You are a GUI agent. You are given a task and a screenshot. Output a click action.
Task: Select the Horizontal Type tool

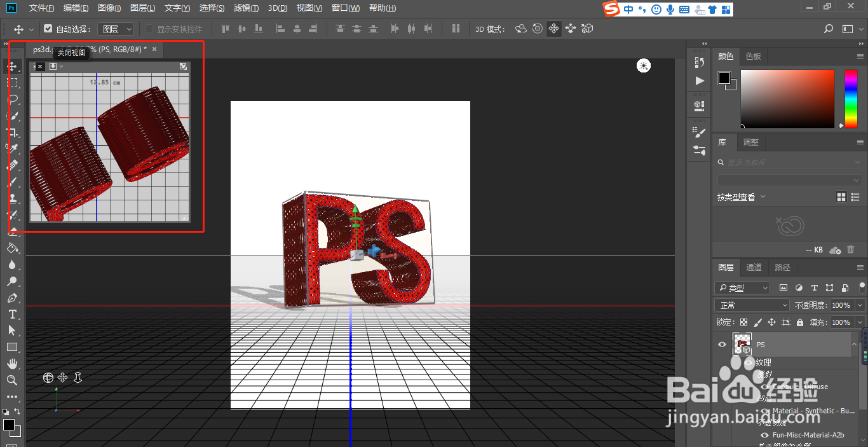click(12, 314)
